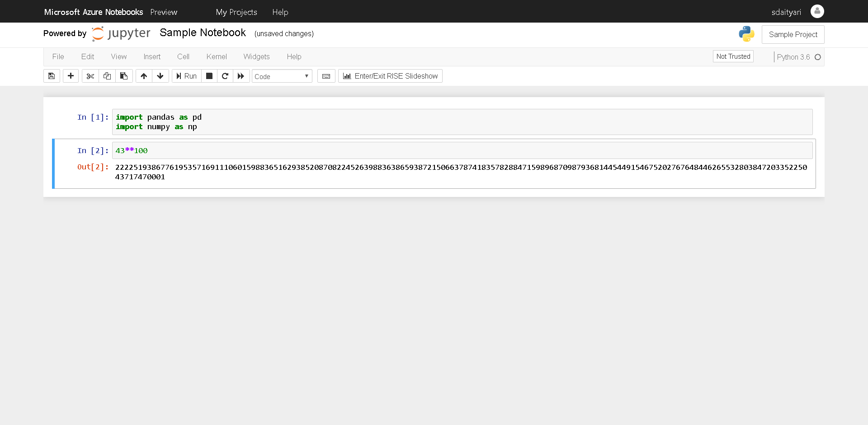
Task: Open the user avatar icon
Action: [817, 11]
